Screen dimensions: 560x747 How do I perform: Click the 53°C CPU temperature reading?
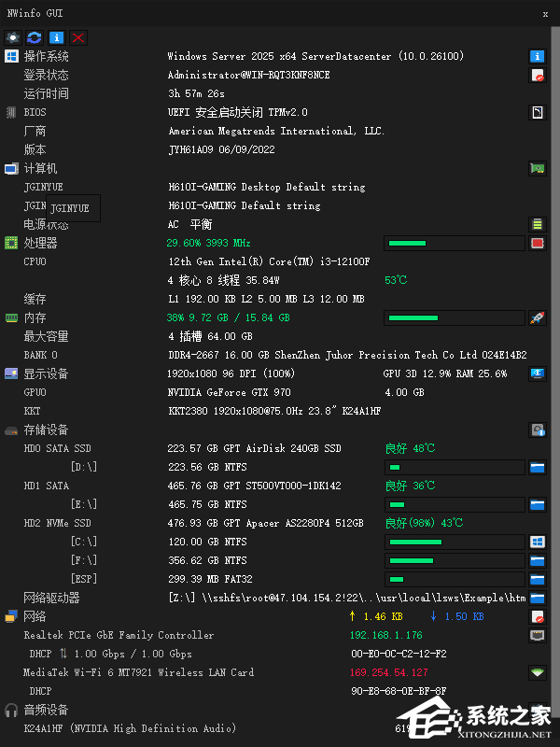[396, 280]
